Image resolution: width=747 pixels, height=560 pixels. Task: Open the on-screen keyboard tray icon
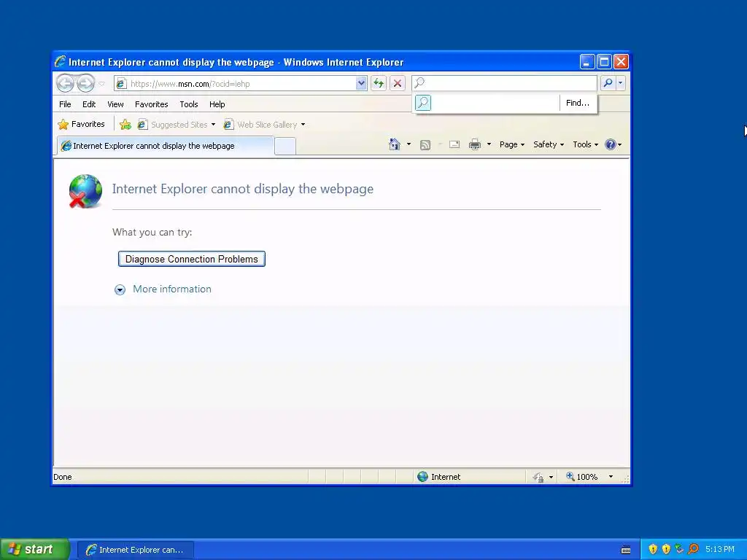coord(626,550)
